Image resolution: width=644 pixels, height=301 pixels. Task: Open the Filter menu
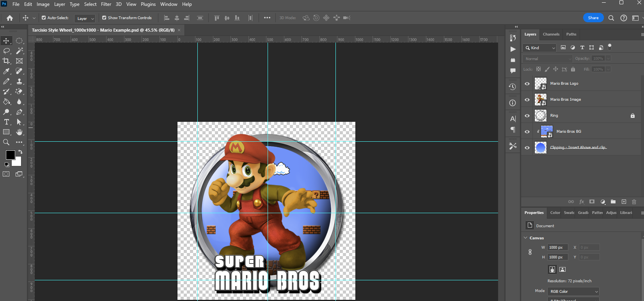pyautogui.click(x=106, y=4)
